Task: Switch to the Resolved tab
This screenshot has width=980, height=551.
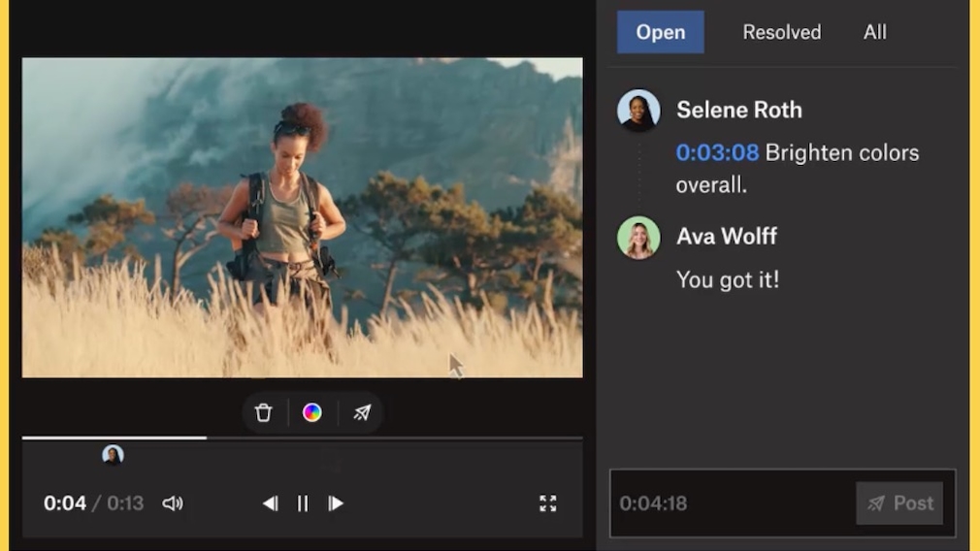Action: (x=781, y=32)
